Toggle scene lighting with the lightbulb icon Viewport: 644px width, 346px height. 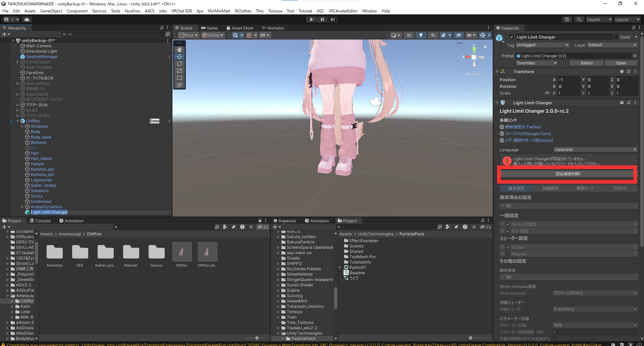coord(421,35)
